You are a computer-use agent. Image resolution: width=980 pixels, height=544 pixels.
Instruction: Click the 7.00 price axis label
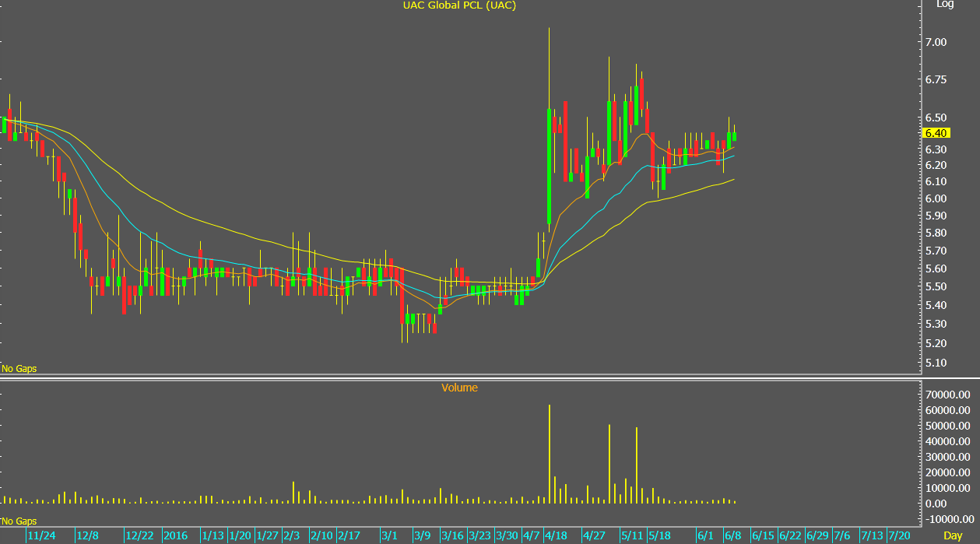tap(936, 42)
